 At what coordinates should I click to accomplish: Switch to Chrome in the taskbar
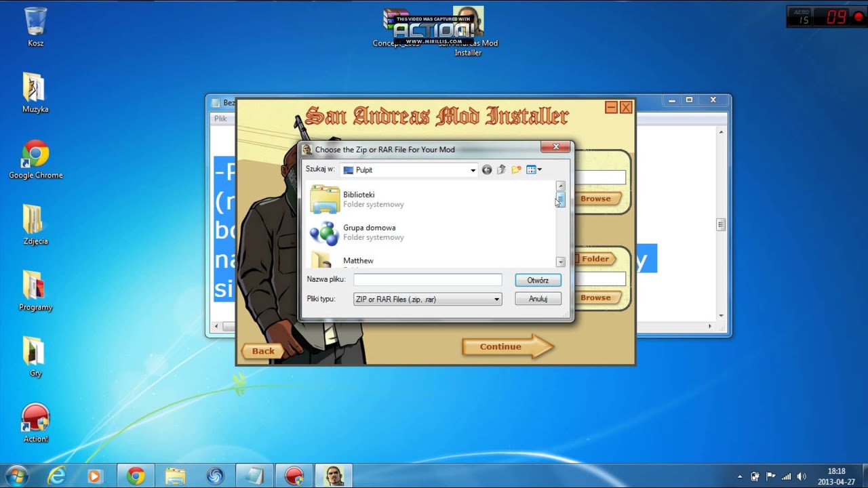coord(136,476)
